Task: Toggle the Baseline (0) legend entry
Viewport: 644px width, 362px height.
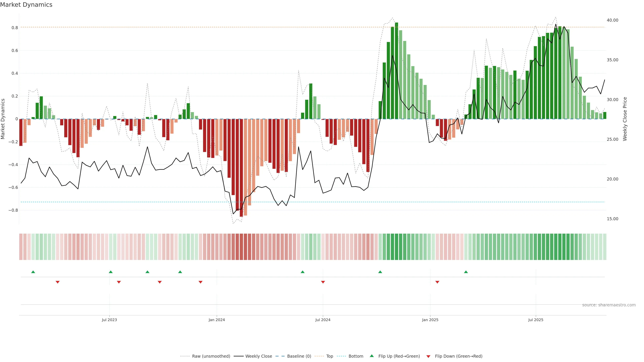Action: pos(299,356)
